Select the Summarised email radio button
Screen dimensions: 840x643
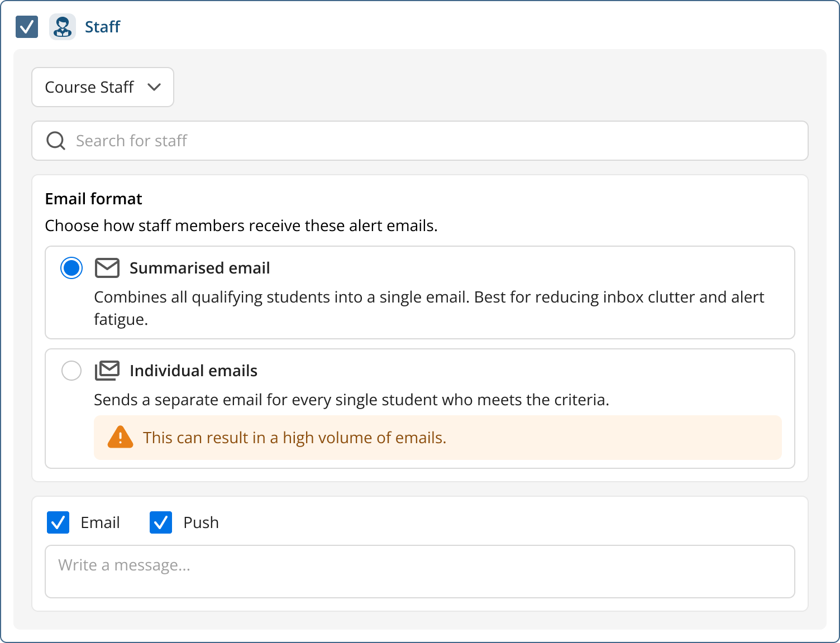click(71, 268)
